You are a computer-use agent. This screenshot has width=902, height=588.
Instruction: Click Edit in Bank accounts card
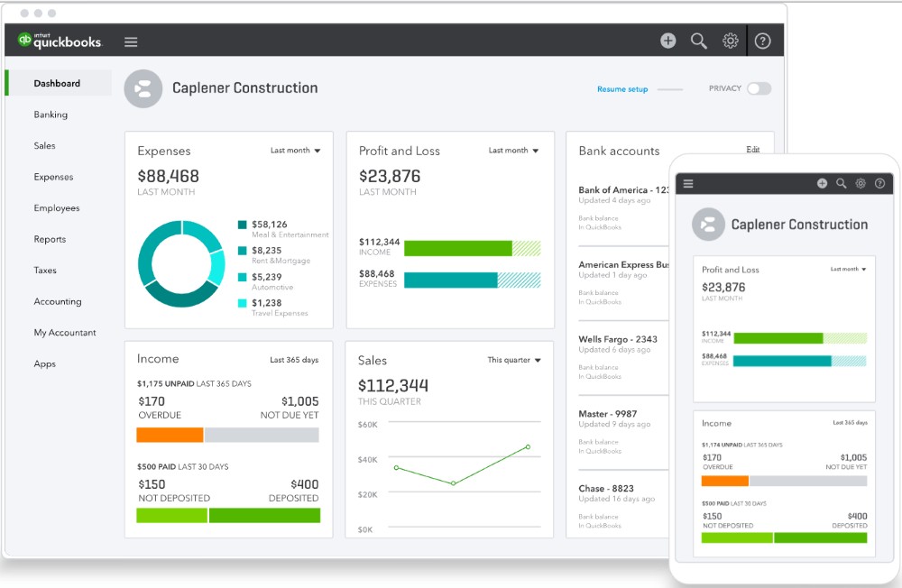click(x=753, y=150)
